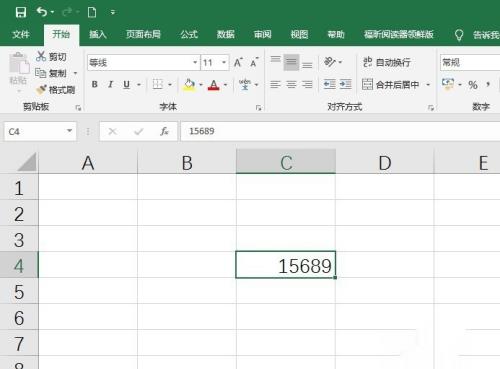The width and height of the screenshot is (500, 369).
Task: Center text horizontally icon
Action: 291,85
